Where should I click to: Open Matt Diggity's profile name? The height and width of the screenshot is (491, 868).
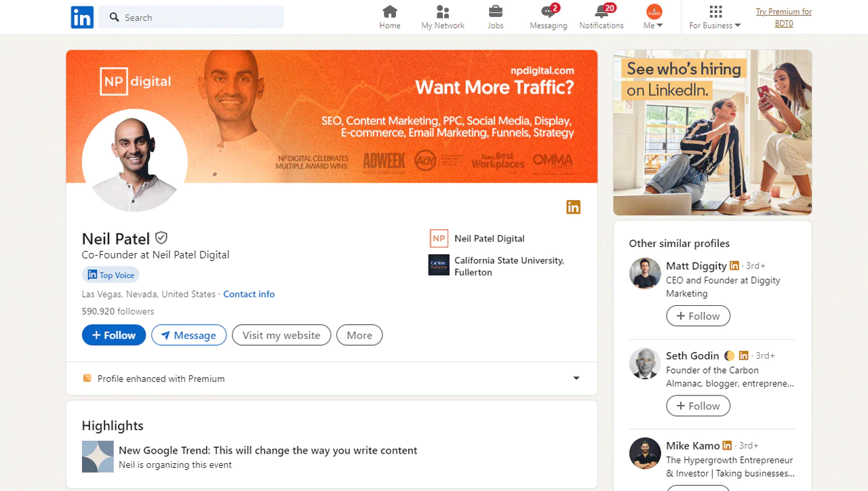point(696,266)
